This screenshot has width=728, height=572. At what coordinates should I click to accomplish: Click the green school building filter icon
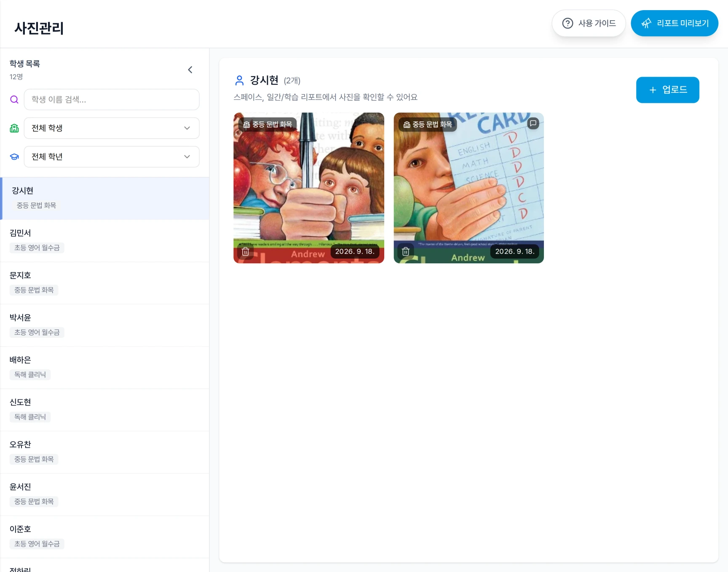tap(14, 128)
